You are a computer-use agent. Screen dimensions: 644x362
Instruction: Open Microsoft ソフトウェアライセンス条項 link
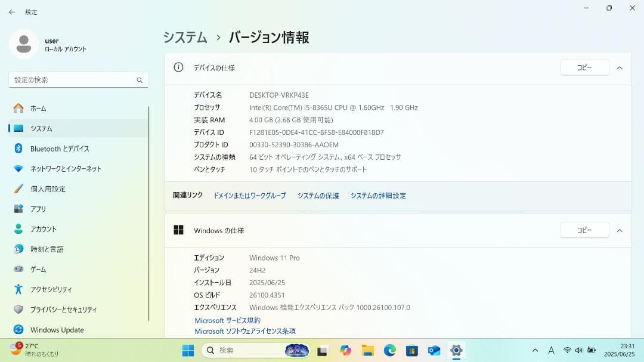pos(245,331)
